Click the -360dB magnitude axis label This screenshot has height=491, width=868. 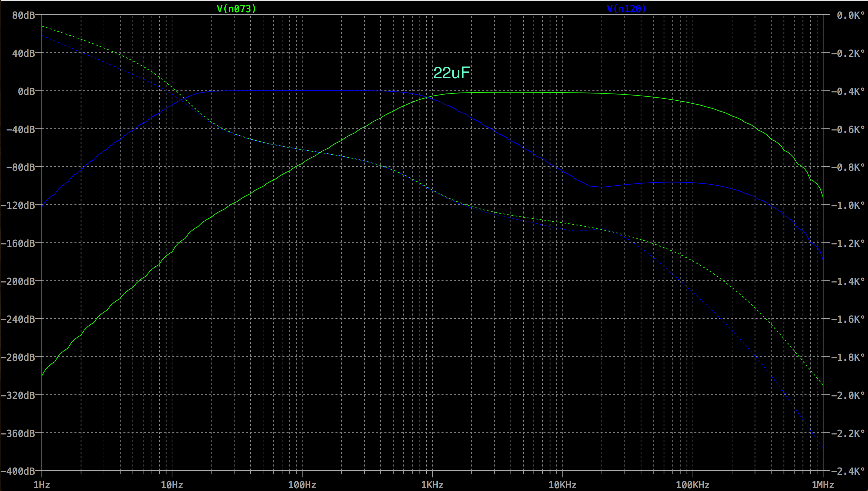18,433
